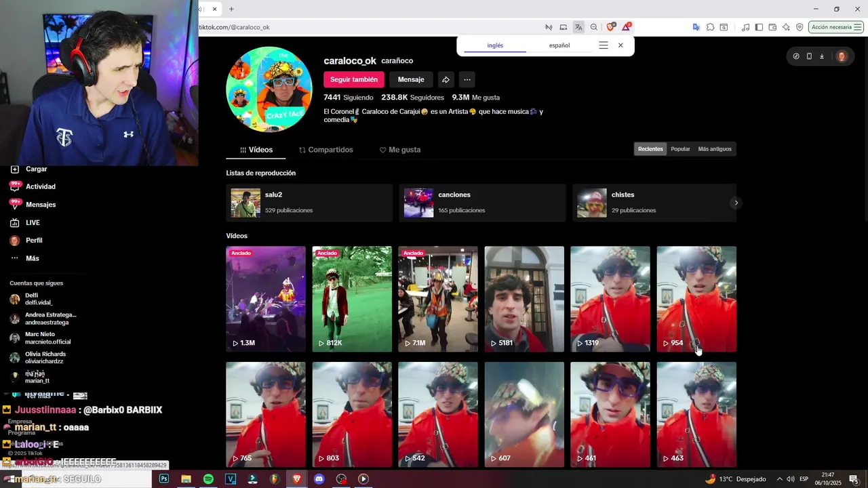Open the notifications center icon
The width and height of the screenshot is (868, 488).
pos(854,479)
